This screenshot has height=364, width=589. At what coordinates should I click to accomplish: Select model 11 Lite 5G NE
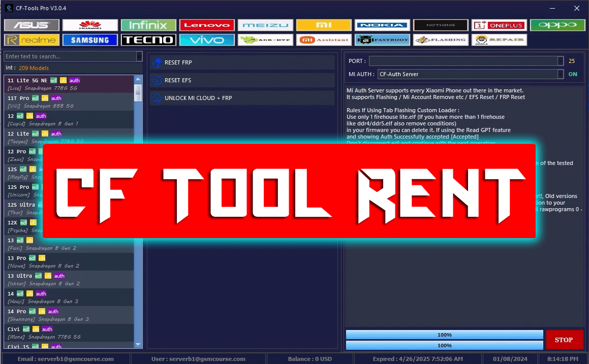coord(69,84)
